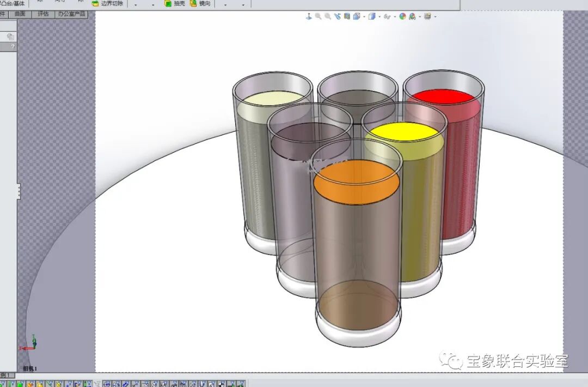Click the help question mark in left panel
Viewport: 588px width, 387px height.
point(13,46)
